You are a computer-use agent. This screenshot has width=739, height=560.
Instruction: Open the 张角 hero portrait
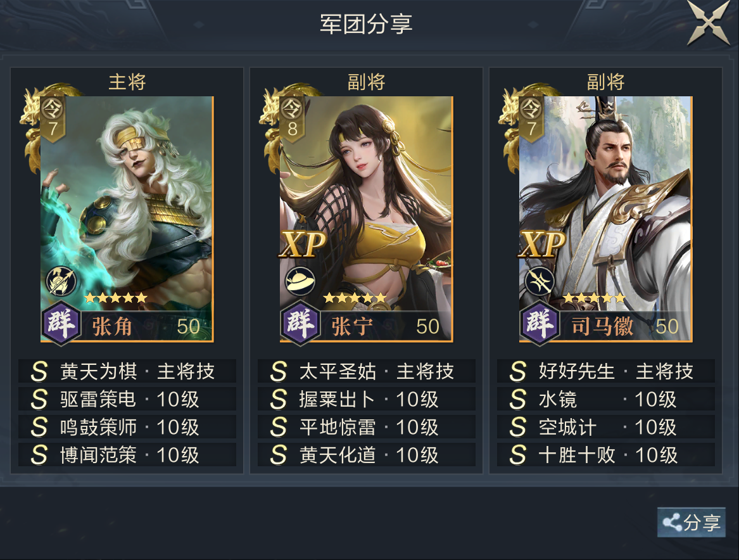click(x=127, y=219)
